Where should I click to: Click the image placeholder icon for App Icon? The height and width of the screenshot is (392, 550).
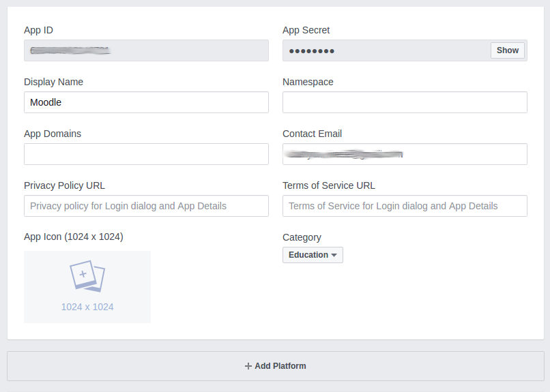[87, 276]
